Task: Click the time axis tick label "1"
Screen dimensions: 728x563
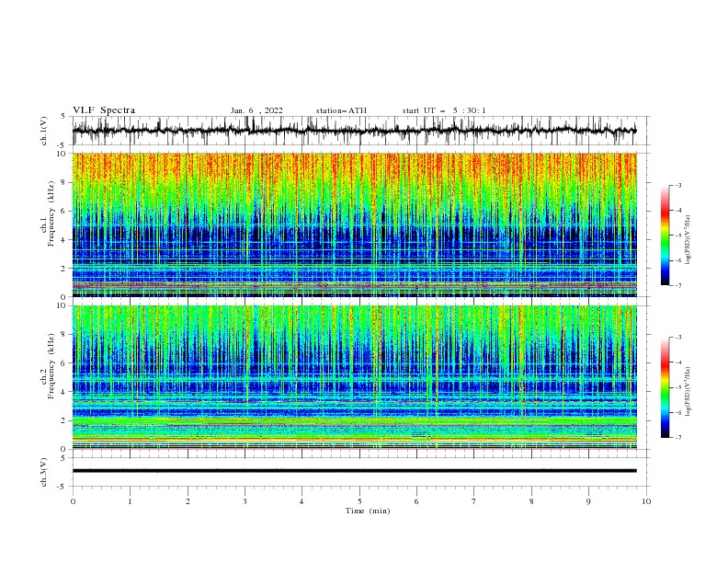Action: [130, 501]
